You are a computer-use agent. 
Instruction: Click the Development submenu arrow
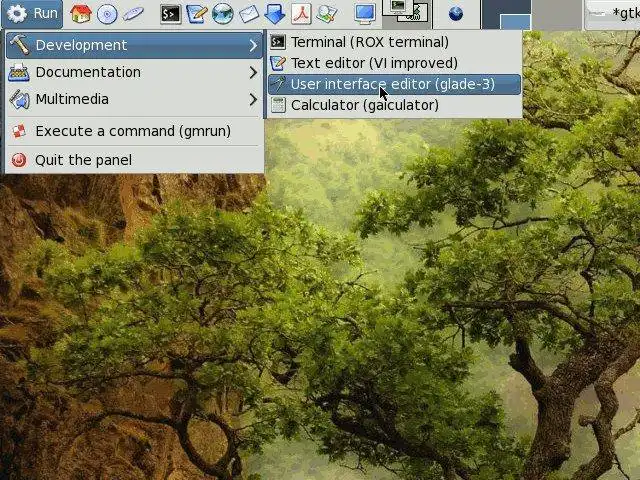(x=253, y=45)
